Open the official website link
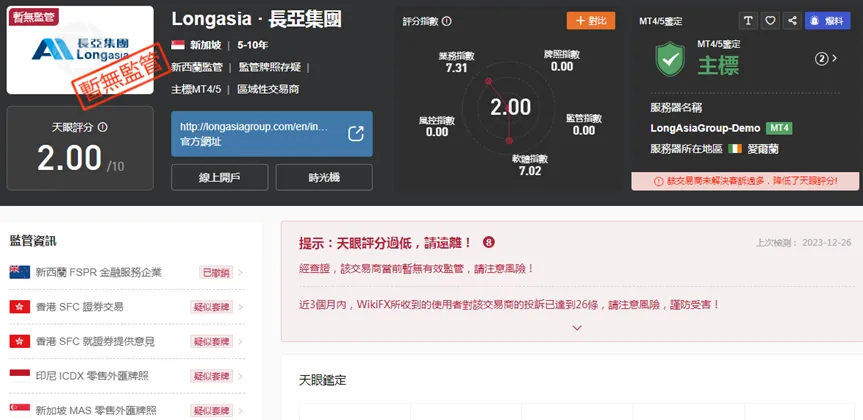 tap(272, 134)
